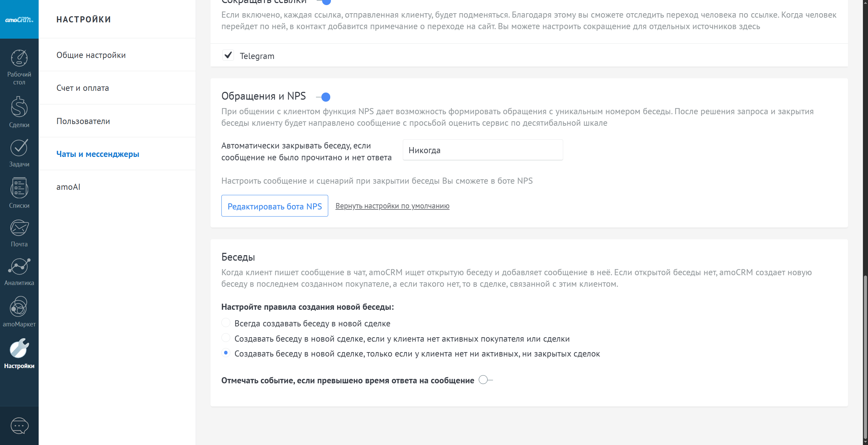Open the chat bubble icon at bottom-left
This screenshot has width=868, height=445.
pyautogui.click(x=19, y=426)
